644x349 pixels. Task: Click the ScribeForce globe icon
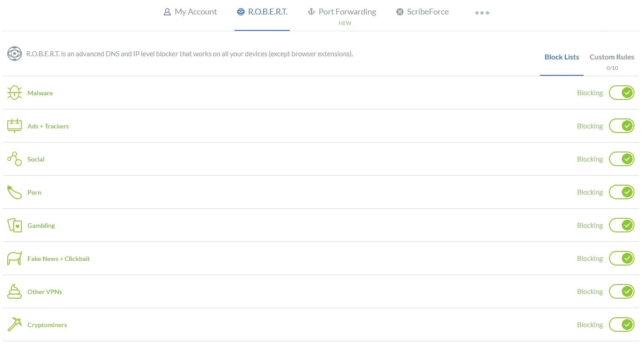click(x=399, y=12)
